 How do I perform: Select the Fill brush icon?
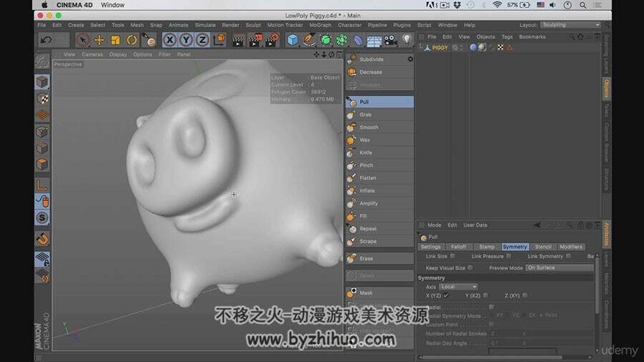pyautogui.click(x=351, y=216)
